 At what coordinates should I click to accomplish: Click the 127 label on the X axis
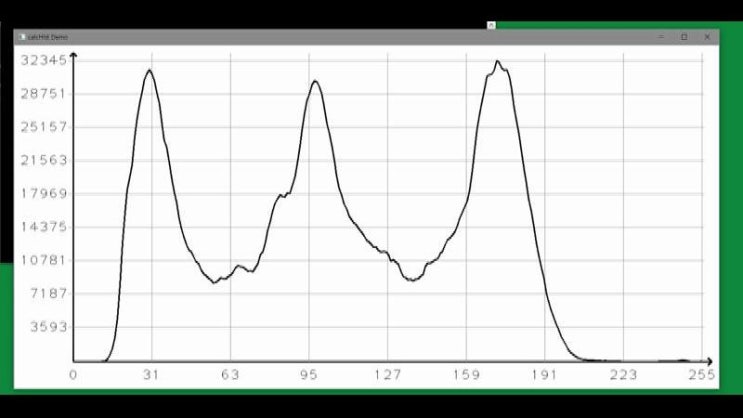pos(388,375)
